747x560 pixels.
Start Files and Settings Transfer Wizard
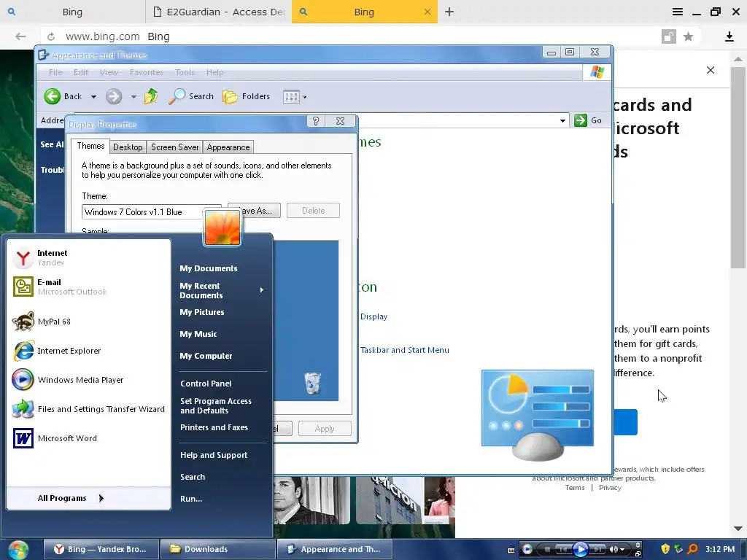89,409
